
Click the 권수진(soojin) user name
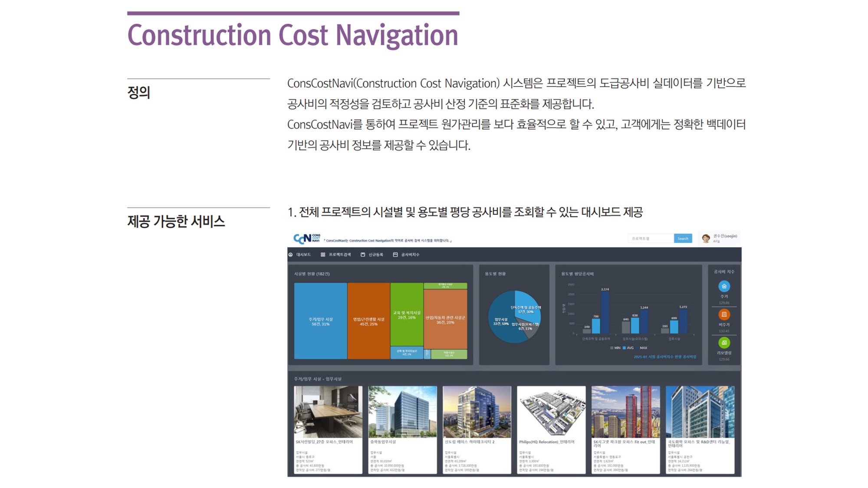point(725,236)
